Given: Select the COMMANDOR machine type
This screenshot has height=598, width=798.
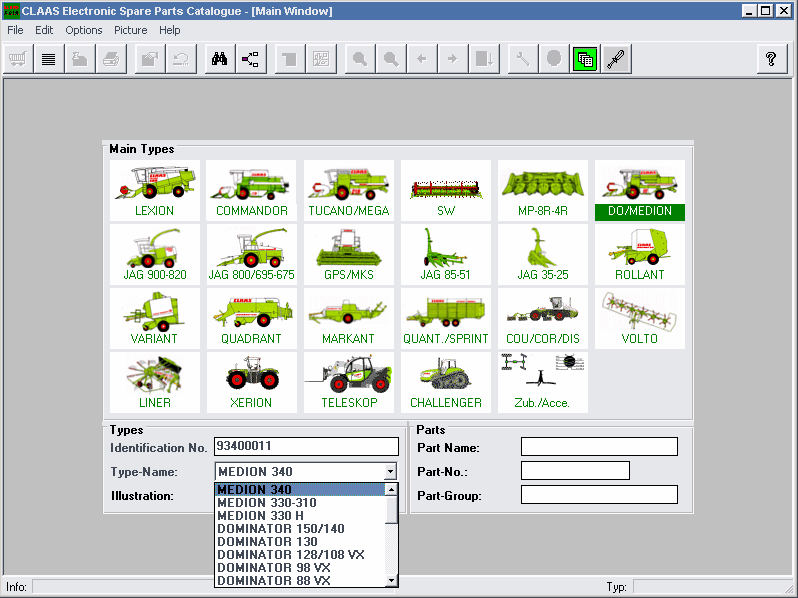Looking at the screenshot, I should (251, 190).
